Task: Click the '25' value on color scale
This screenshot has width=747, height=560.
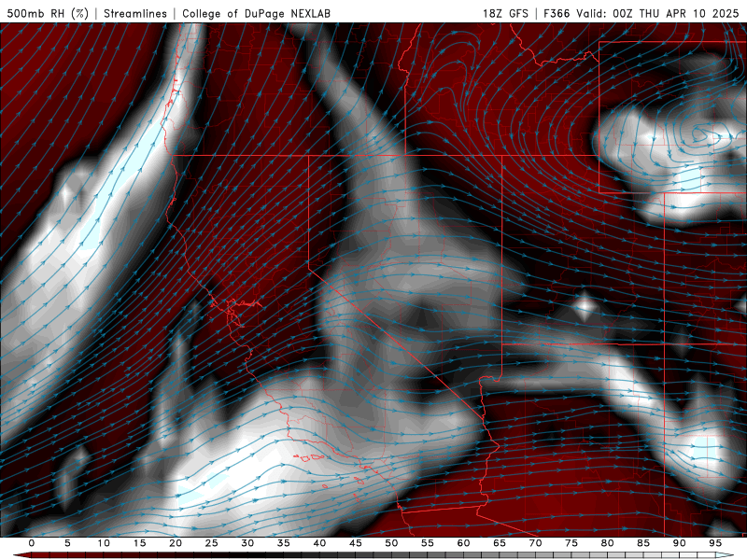Action: point(211,543)
